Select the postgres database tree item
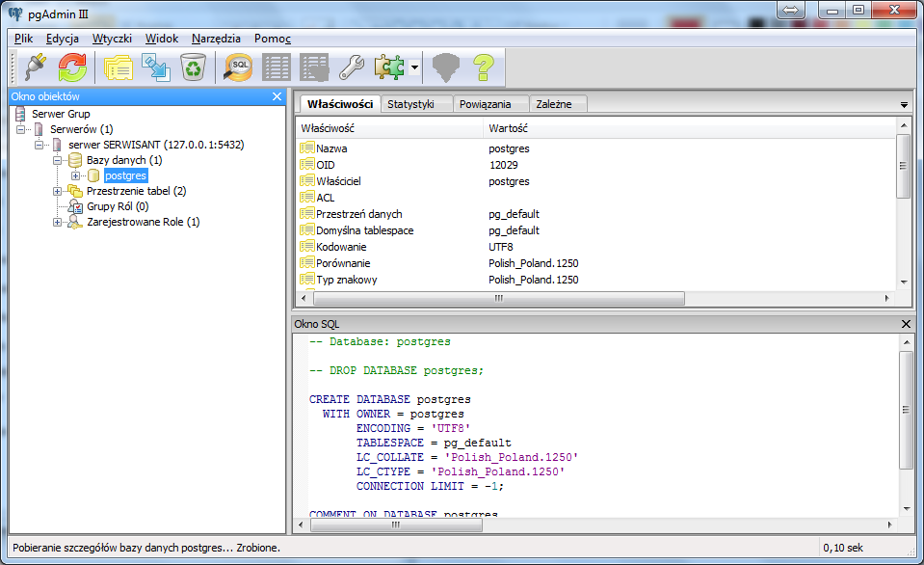Screen dimensions: 924x565 coord(125,175)
